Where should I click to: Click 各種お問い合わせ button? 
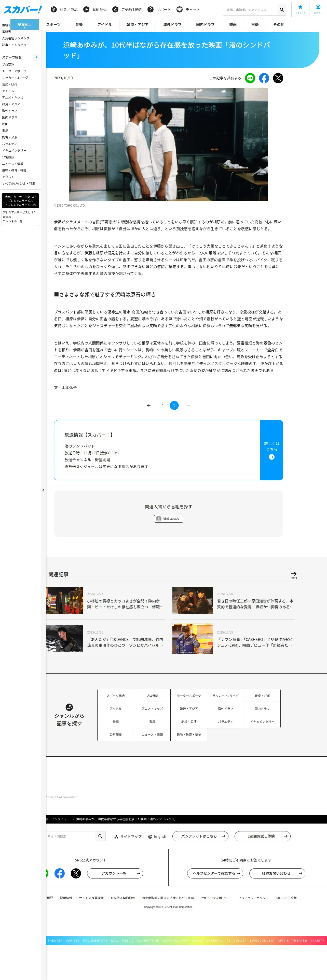pos(277,873)
